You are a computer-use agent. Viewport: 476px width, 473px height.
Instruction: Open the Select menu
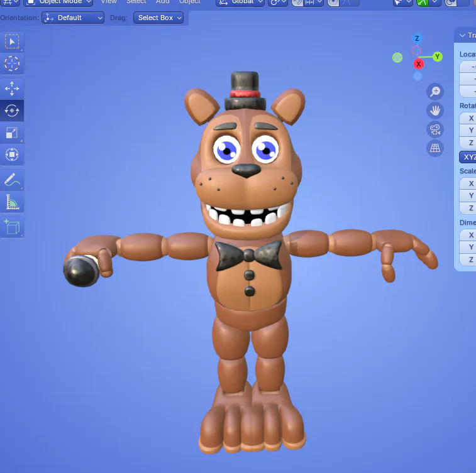pos(136,2)
